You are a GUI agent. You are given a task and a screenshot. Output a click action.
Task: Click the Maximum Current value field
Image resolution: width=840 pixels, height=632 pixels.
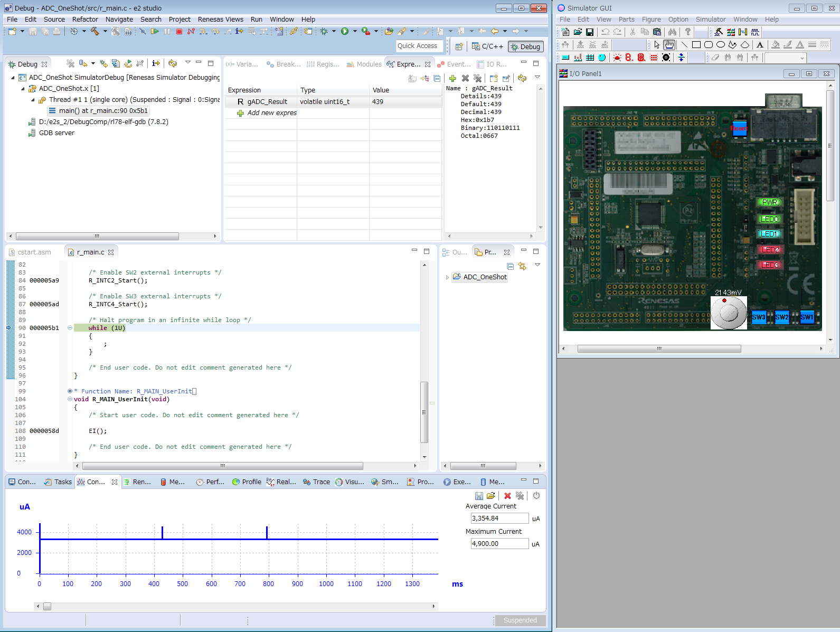[499, 544]
